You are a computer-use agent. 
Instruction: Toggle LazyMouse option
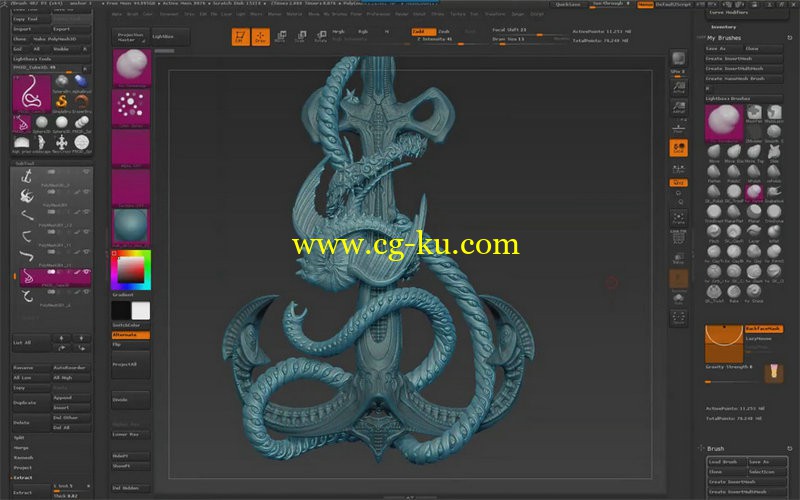(759, 339)
